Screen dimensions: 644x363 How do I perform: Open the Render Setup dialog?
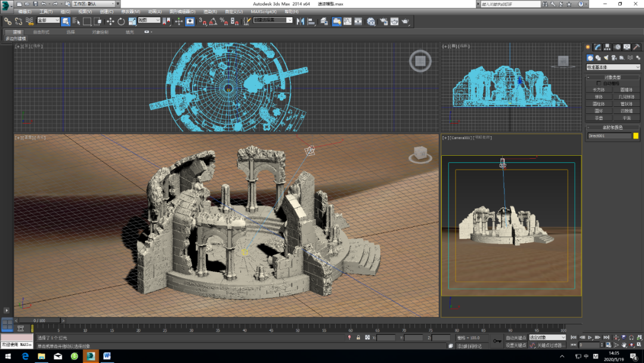pyautogui.click(x=383, y=21)
